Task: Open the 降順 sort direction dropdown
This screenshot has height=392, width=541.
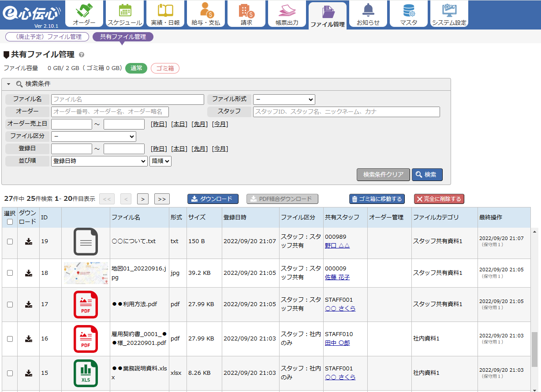Action: (160, 161)
